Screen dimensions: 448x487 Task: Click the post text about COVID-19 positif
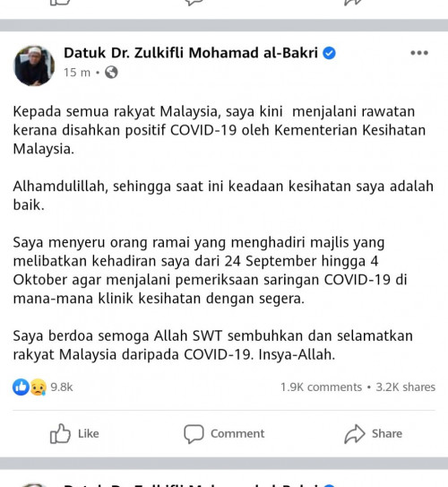(x=219, y=130)
